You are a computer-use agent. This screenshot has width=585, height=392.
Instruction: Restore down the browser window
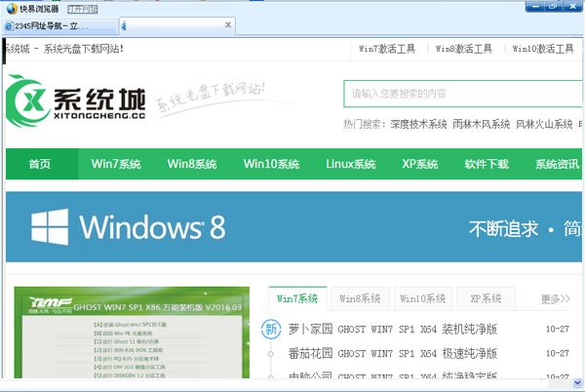point(553,7)
